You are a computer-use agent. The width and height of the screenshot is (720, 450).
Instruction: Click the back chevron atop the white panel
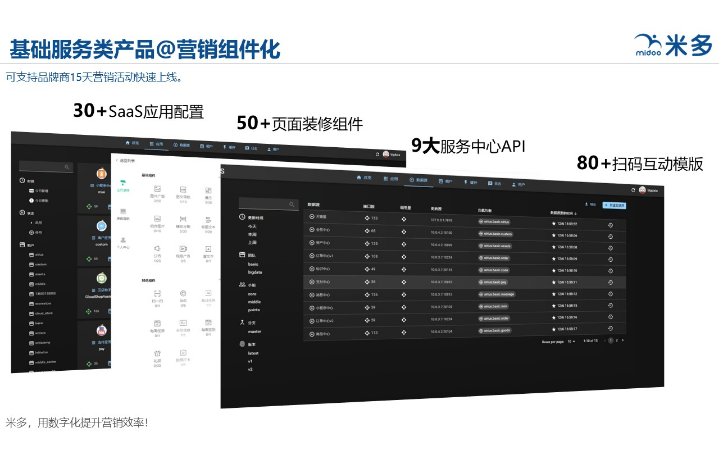click(117, 161)
